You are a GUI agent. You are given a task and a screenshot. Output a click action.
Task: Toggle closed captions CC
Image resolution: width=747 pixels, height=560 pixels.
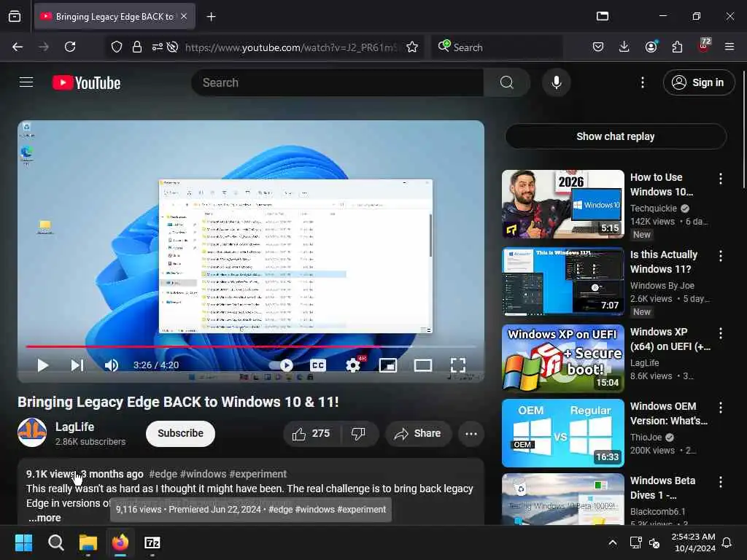(318, 365)
